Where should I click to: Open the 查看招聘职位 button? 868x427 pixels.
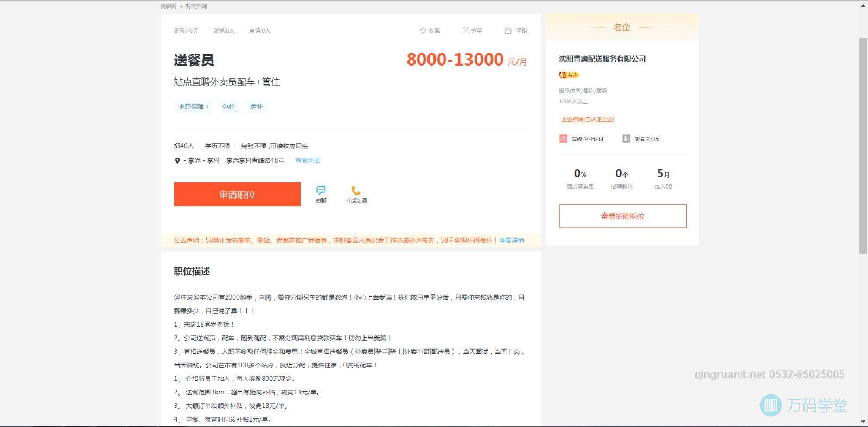[x=623, y=216]
